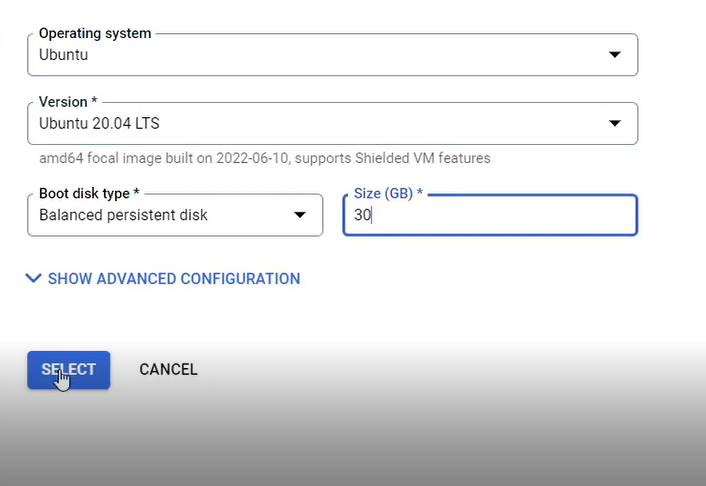This screenshot has height=486, width=706.
Task: Click the Size (GB) field label
Action: click(388, 193)
